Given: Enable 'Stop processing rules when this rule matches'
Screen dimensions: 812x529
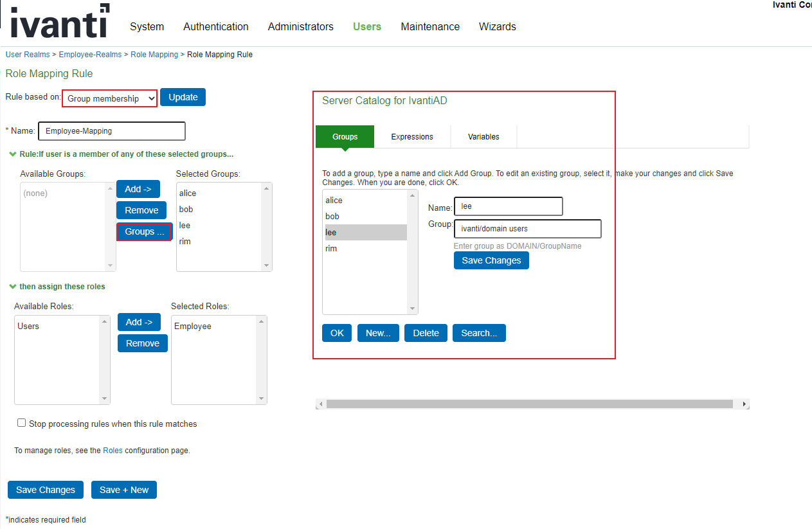Looking at the screenshot, I should [x=22, y=423].
